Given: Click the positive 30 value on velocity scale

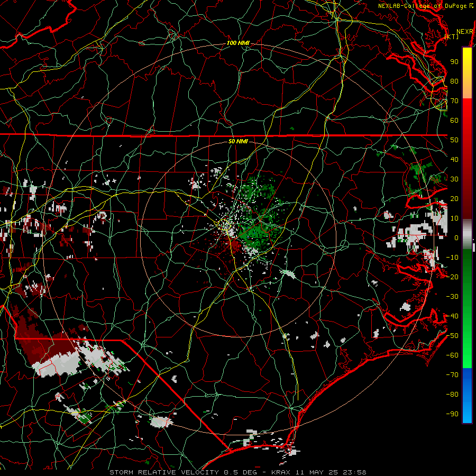Looking at the screenshot, I should (454, 179).
